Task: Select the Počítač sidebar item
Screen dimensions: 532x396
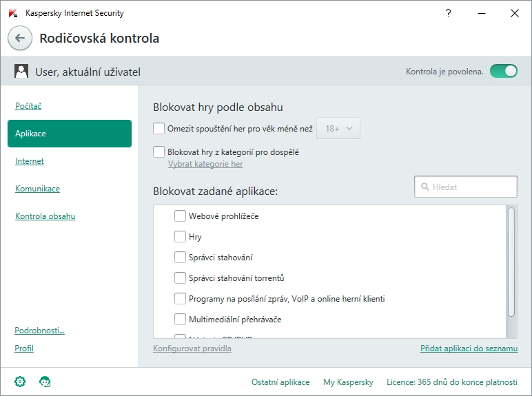Action: (x=28, y=106)
